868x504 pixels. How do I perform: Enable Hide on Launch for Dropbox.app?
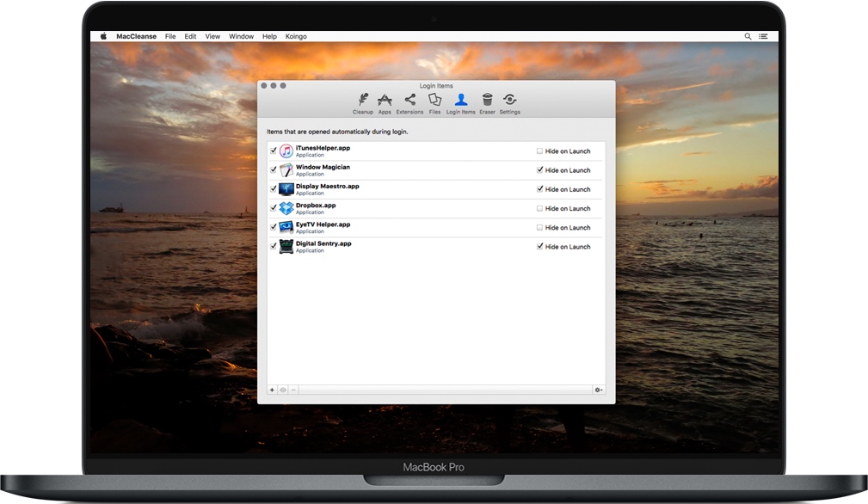coord(540,208)
